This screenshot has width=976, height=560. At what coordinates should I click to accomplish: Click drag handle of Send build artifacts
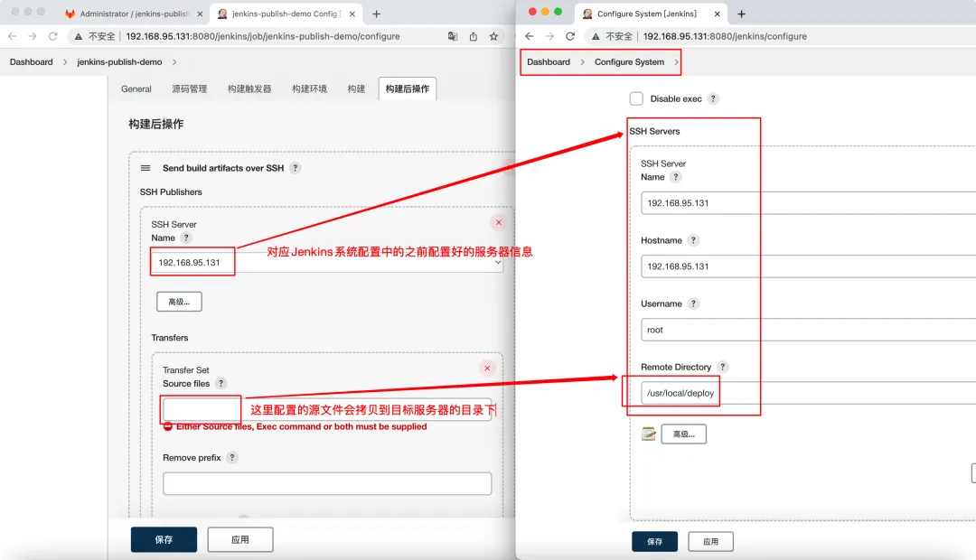click(x=145, y=168)
